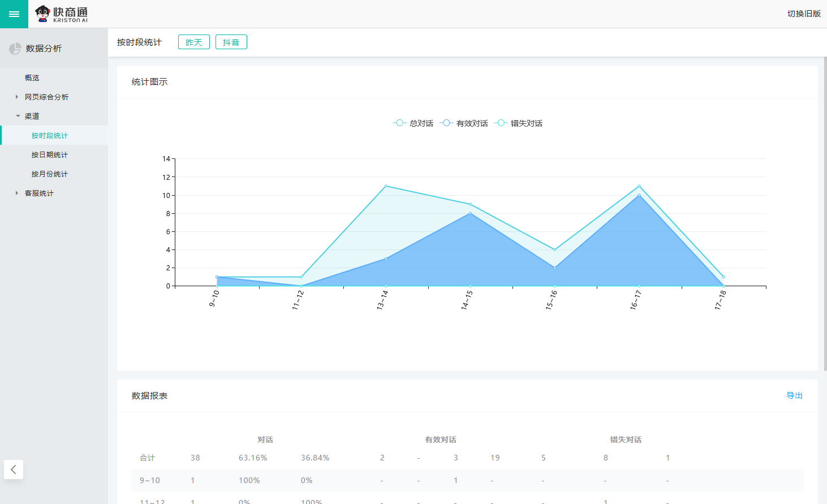
Task: Click the vertical page scrollbar
Action: pyautogui.click(x=825, y=215)
